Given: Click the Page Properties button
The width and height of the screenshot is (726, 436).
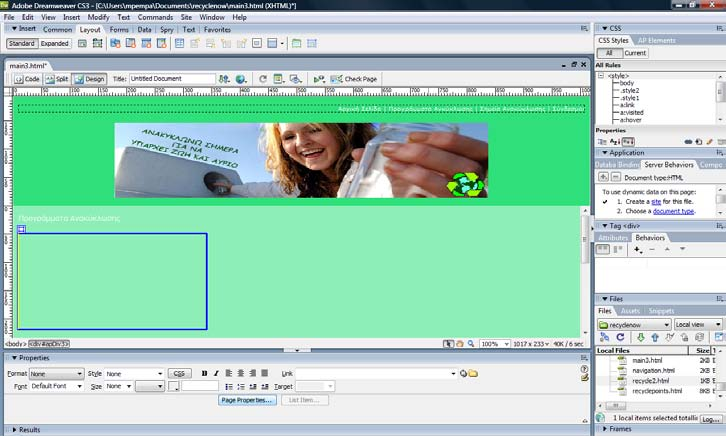Looking at the screenshot, I should [247, 400].
